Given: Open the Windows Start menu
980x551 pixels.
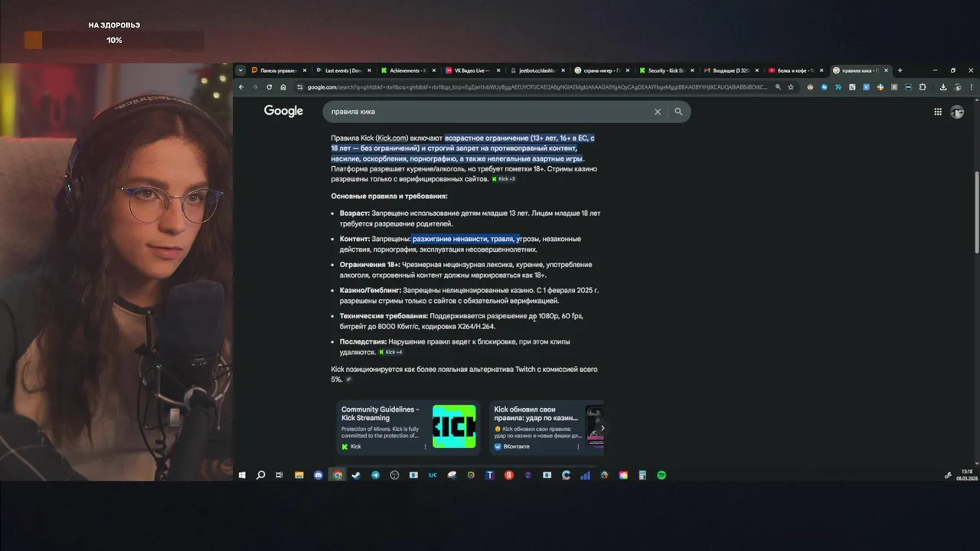Looking at the screenshot, I should (x=242, y=475).
